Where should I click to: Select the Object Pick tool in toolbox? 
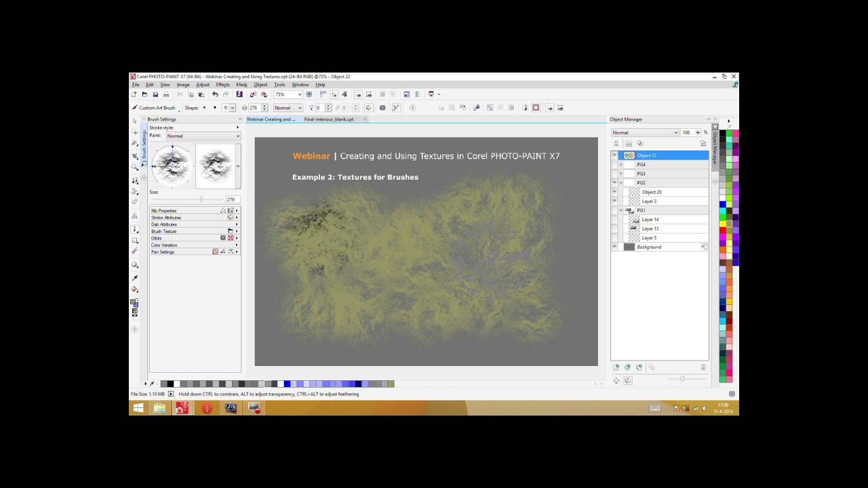(x=135, y=121)
